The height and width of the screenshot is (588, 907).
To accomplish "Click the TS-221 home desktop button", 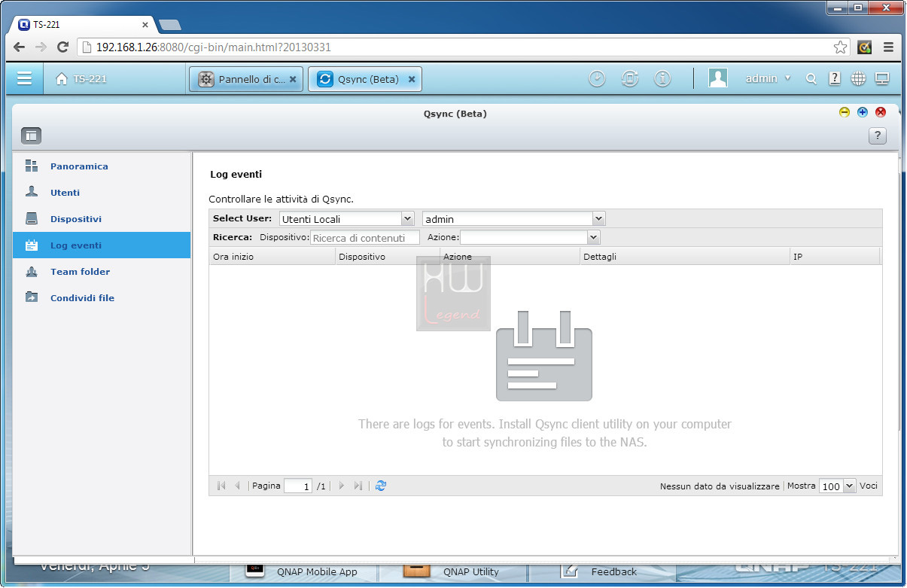I will point(81,79).
